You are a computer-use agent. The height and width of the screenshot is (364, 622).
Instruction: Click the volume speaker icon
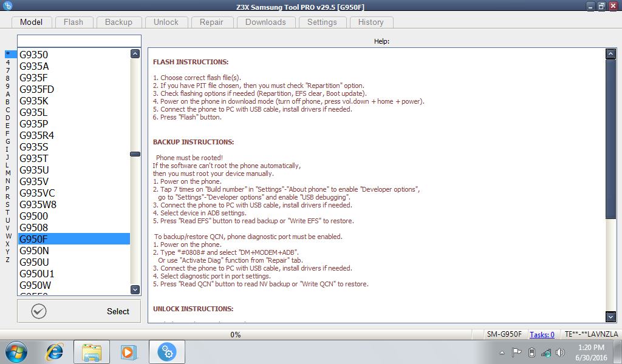coord(561,352)
